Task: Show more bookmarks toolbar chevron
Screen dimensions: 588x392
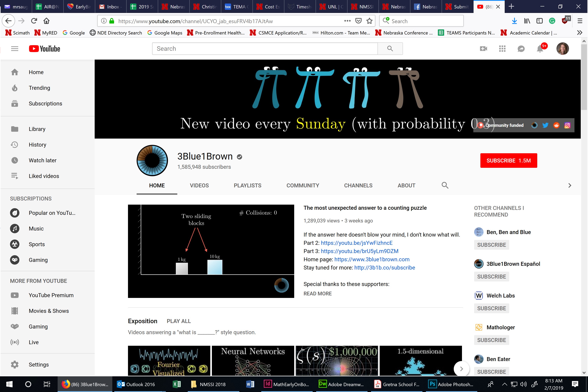Action: [x=580, y=33]
